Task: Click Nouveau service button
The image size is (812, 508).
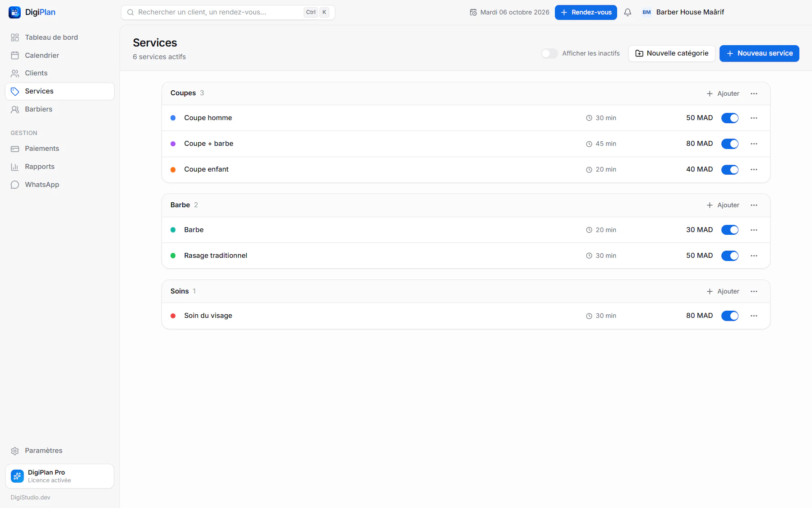Action: [x=759, y=53]
